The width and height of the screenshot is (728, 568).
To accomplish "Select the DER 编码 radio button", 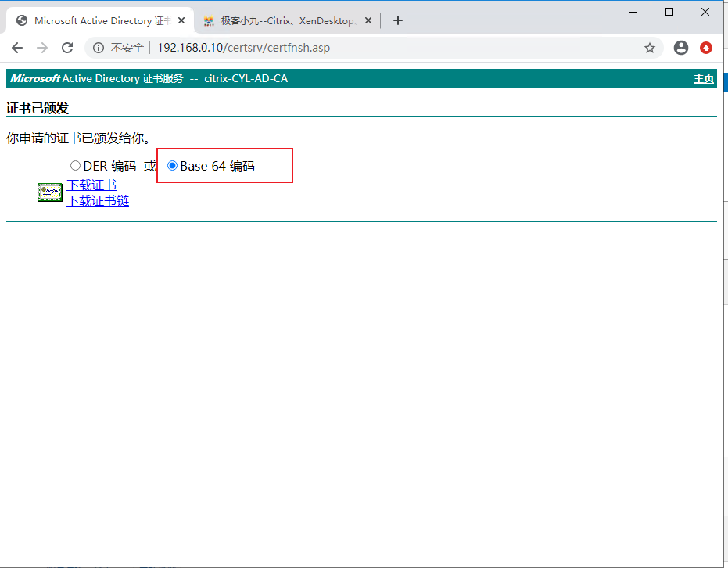I will (75, 166).
